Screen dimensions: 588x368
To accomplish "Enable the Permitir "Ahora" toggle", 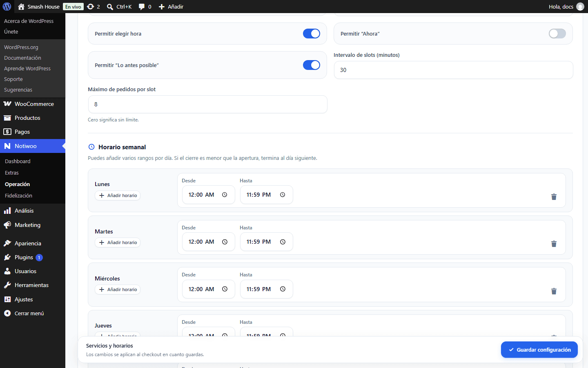I will 557,34.
